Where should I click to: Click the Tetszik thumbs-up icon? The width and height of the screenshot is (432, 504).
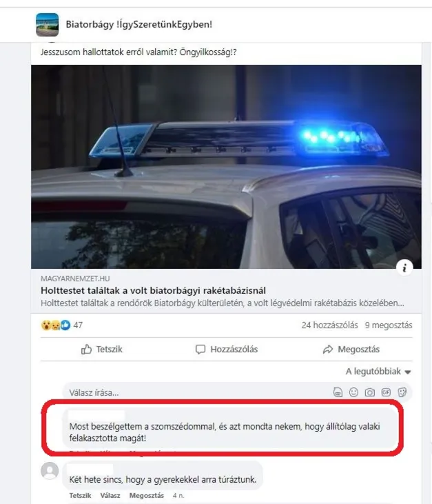click(86, 349)
